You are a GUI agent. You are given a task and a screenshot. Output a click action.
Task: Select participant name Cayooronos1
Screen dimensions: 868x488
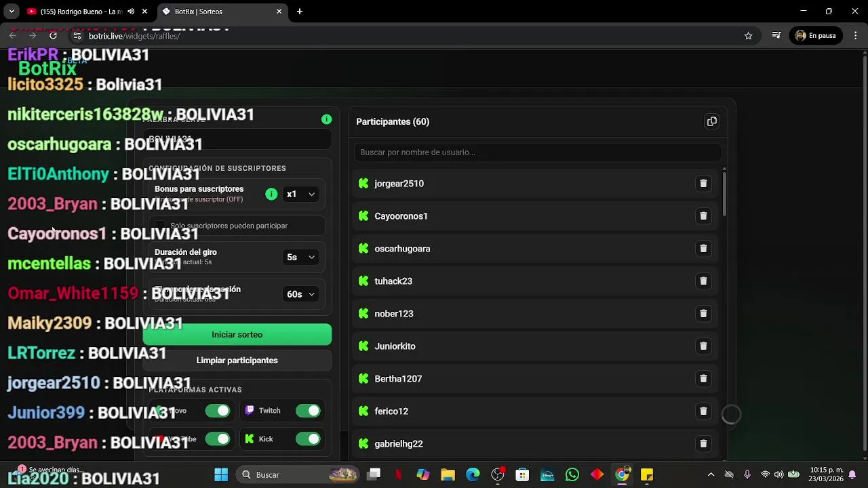pos(401,216)
